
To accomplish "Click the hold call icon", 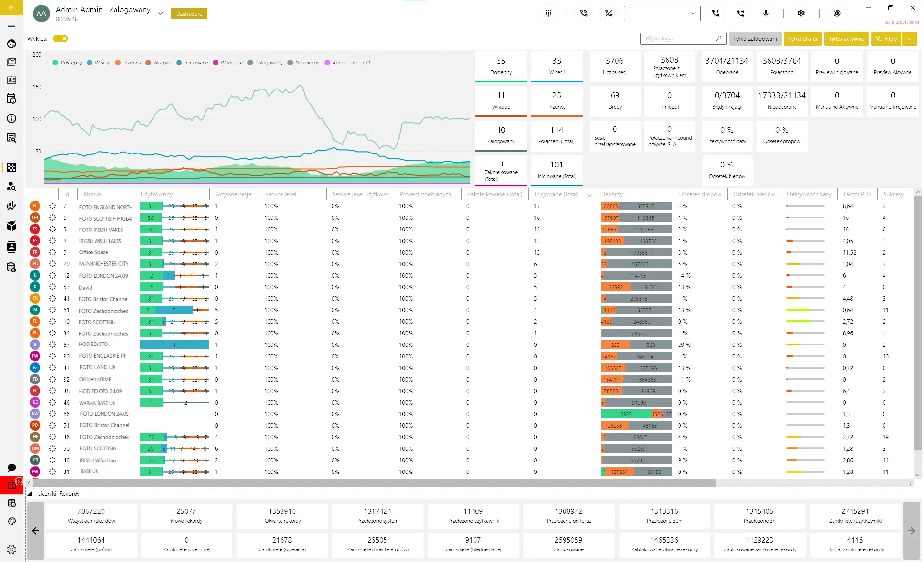I will (x=716, y=13).
